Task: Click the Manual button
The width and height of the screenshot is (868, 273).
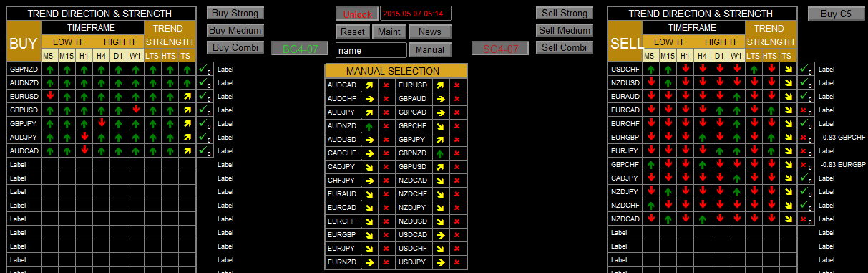Action: point(430,50)
